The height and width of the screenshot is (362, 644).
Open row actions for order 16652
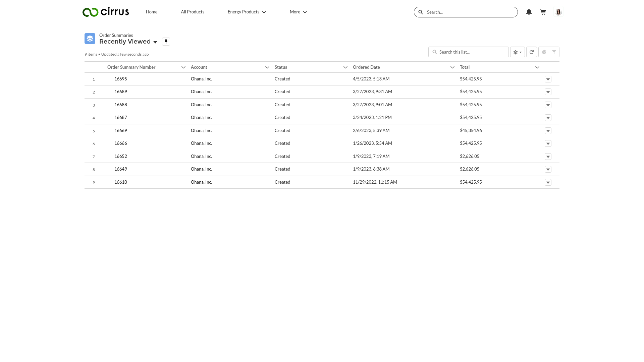coord(548,157)
